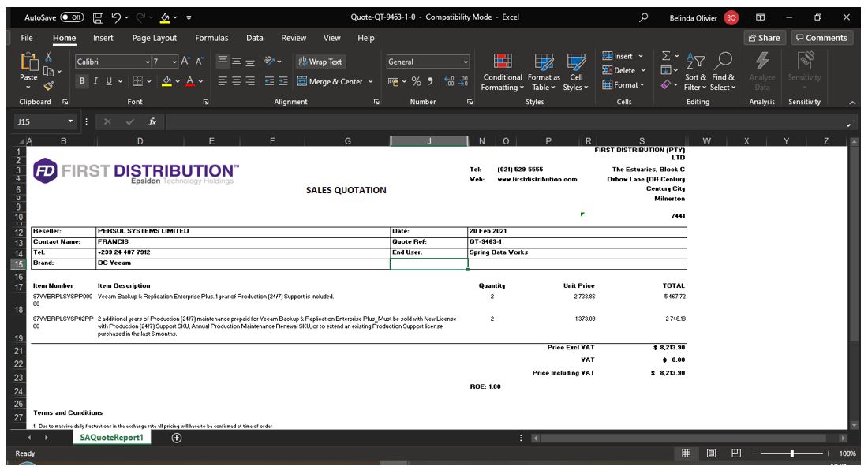Expand the font name dropdown Calibri
The height and width of the screenshot is (470, 868).
147,62
